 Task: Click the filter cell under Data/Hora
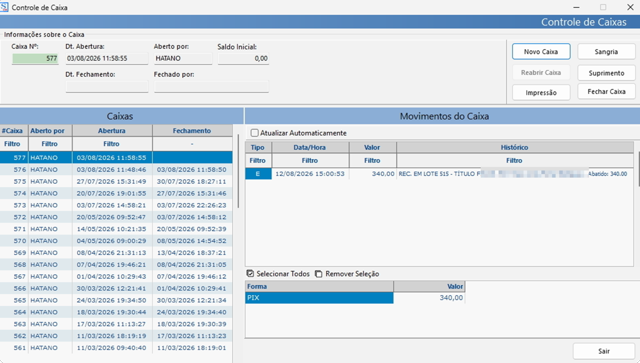(310, 160)
